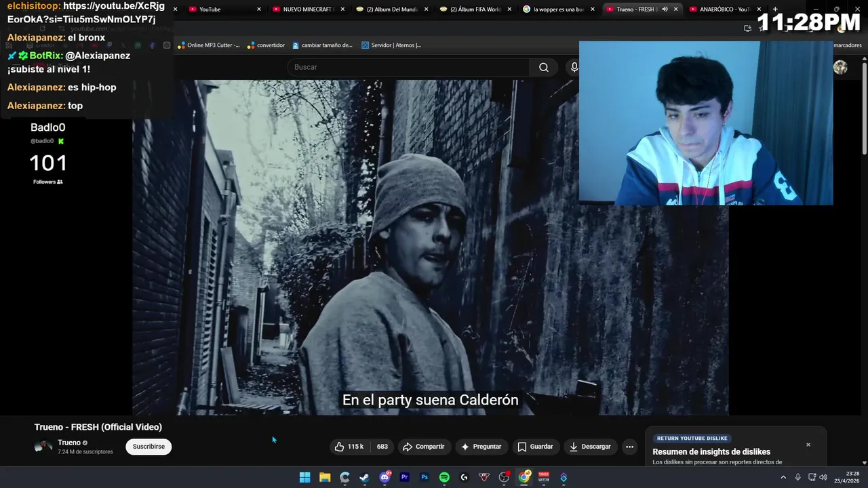Open Discord from the taskbar
The image size is (868, 488).
pyautogui.click(x=384, y=477)
